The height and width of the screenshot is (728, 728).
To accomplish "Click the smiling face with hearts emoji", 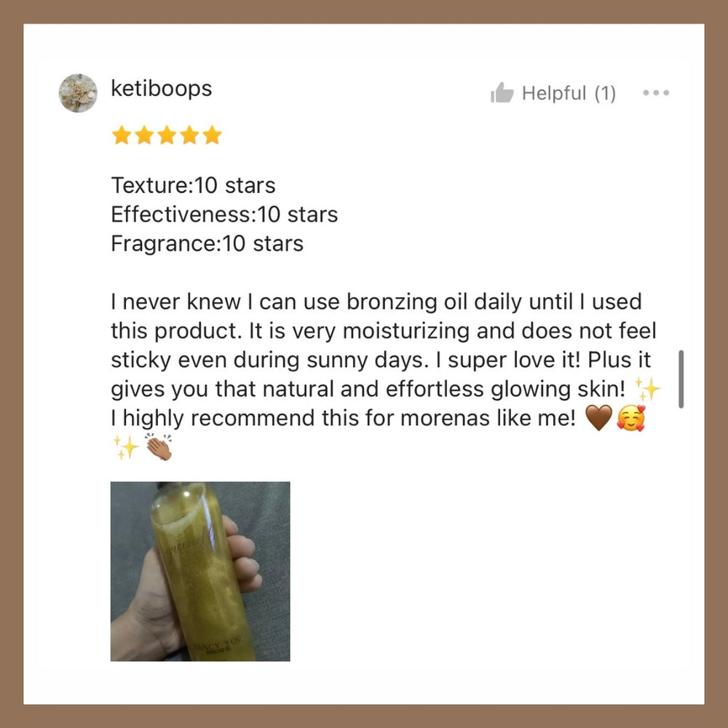I will 631,418.
